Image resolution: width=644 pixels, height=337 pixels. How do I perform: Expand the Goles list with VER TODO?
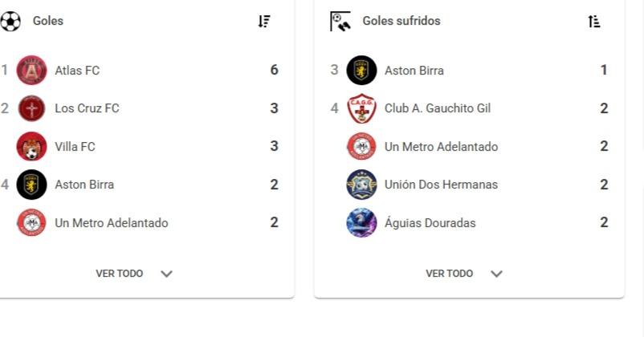click(120, 274)
